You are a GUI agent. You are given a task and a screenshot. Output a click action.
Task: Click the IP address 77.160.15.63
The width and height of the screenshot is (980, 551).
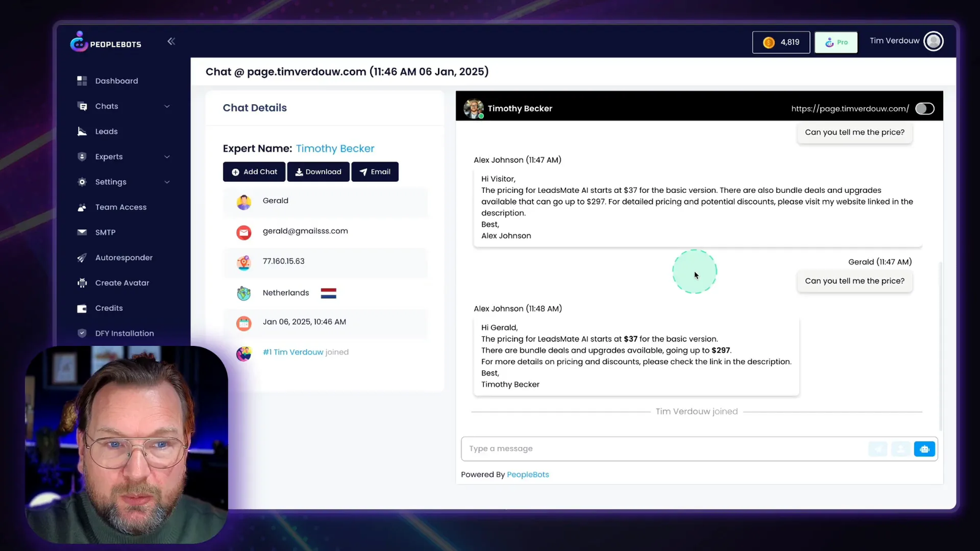[x=284, y=261]
